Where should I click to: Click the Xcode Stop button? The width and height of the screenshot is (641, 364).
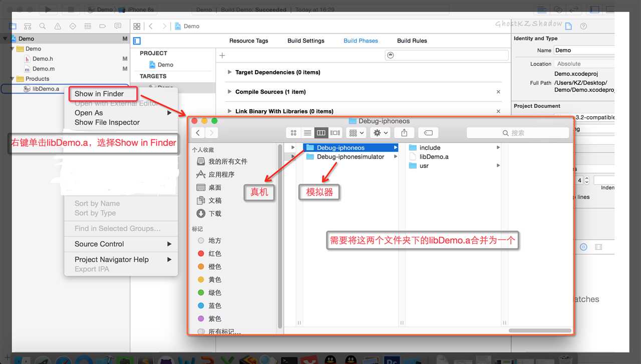[71, 10]
